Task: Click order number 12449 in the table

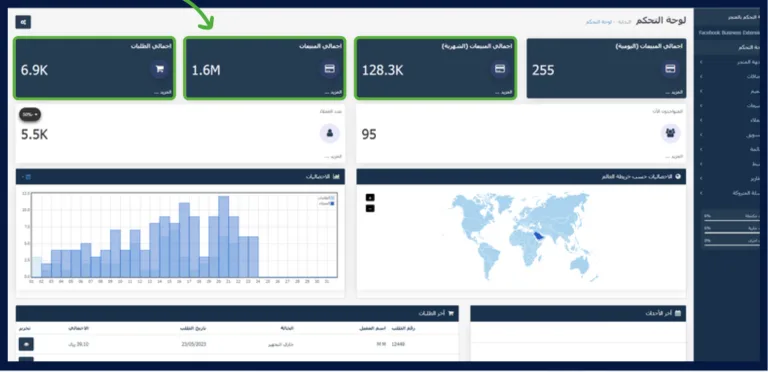Action: pos(398,345)
